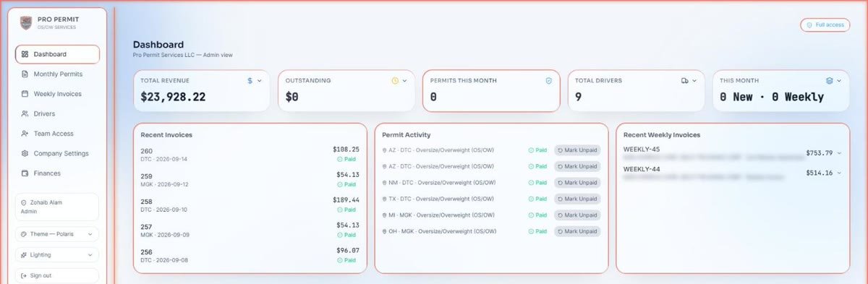
Task: Click the layers icon on This Month card
Action: click(x=829, y=81)
